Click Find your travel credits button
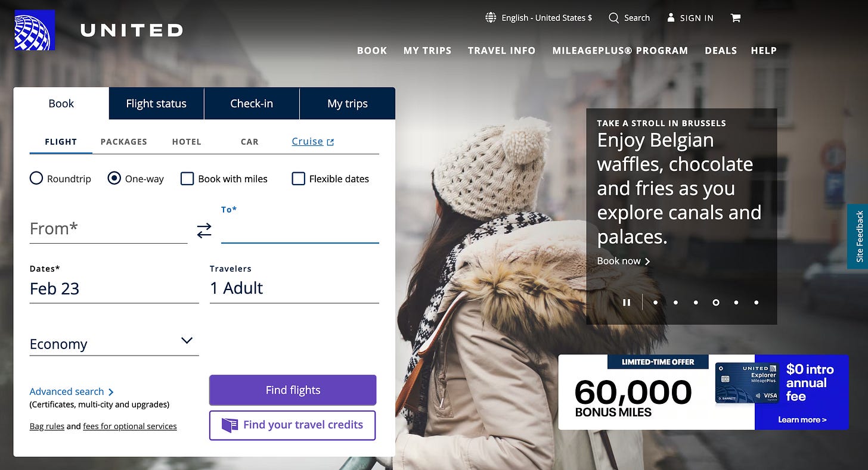Viewport: 868px width, 470px height. point(293,425)
